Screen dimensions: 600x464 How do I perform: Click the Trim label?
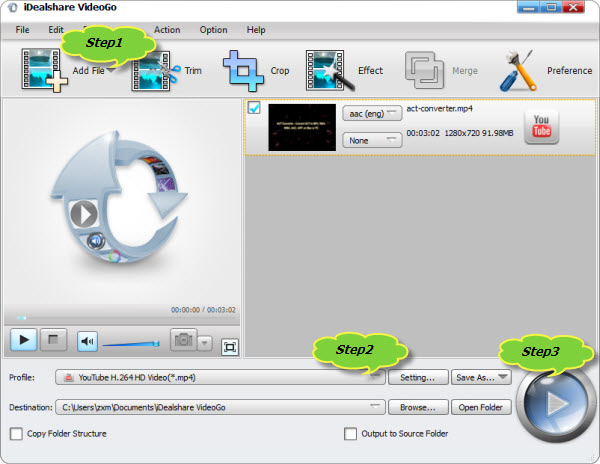click(x=193, y=71)
